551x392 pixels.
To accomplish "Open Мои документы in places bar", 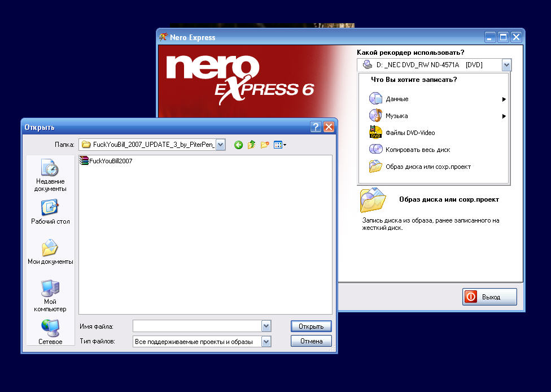I will 50,252.
